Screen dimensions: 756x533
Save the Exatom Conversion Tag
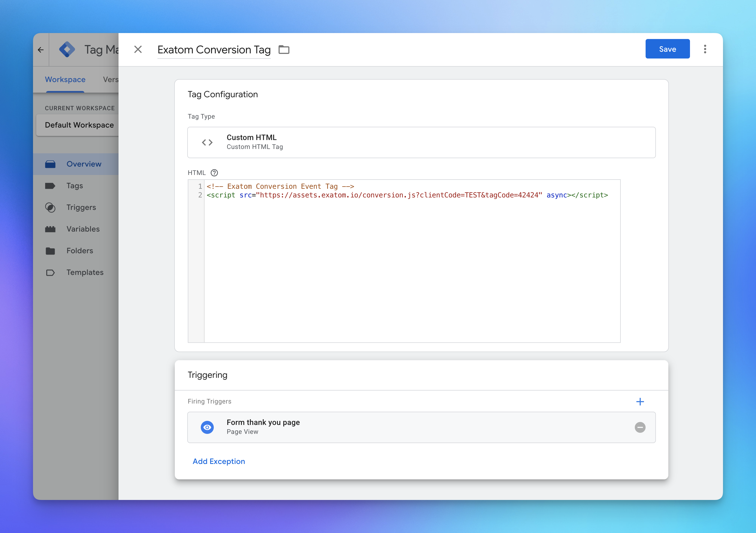coord(668,49)
